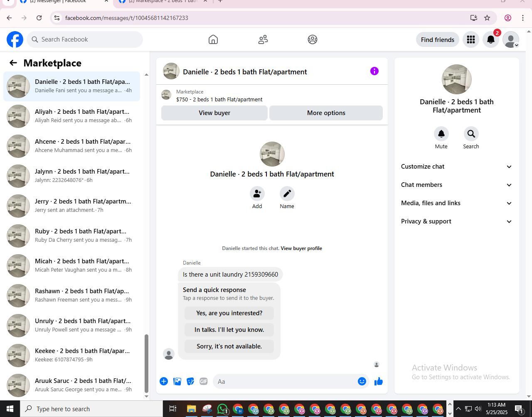Send quick response 'In talks. I'll let you know.'

tap(229, 330)
